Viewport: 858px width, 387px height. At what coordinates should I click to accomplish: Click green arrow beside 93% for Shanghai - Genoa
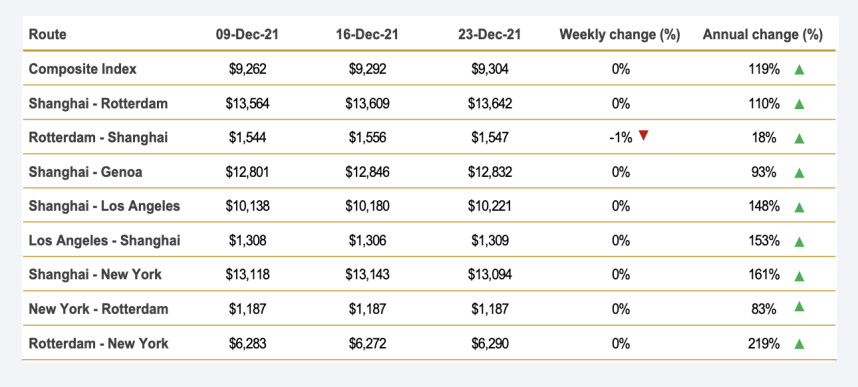pos(799,173)
